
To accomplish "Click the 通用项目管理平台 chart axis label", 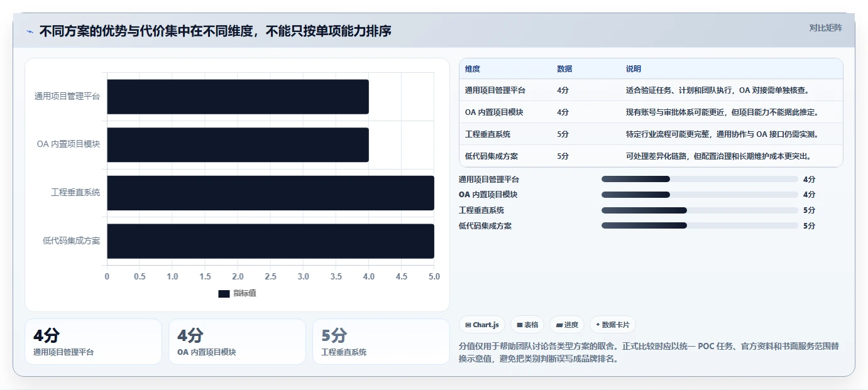I will [x=67, y=97].
